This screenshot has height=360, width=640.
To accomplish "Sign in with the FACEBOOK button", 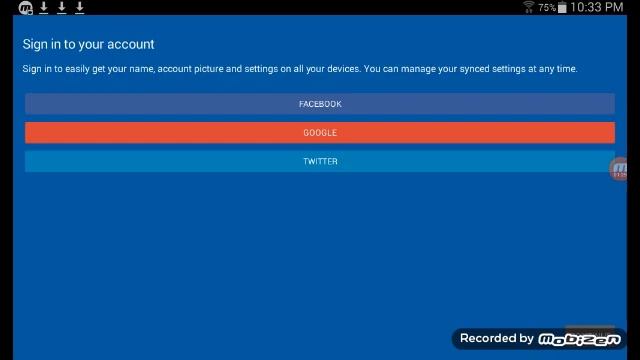I will click(x=320, y=104).
